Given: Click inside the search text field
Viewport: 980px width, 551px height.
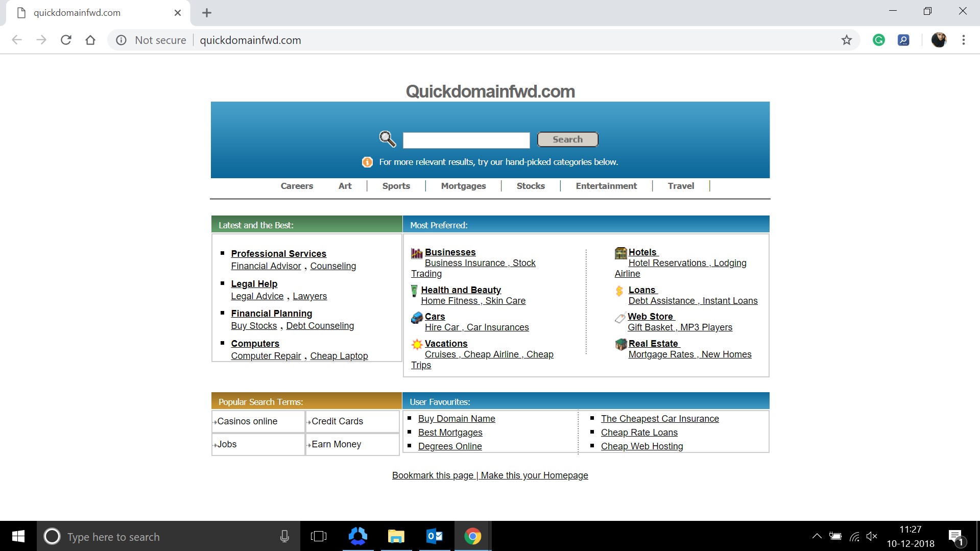Looking at the screenshot, I should 466,139.
